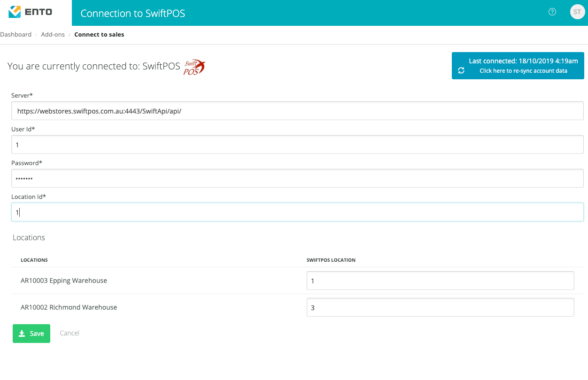Click AR10002 Richmond Warehouse row text
The height and width of the screenshot is (380, 588).
(69, 307)
